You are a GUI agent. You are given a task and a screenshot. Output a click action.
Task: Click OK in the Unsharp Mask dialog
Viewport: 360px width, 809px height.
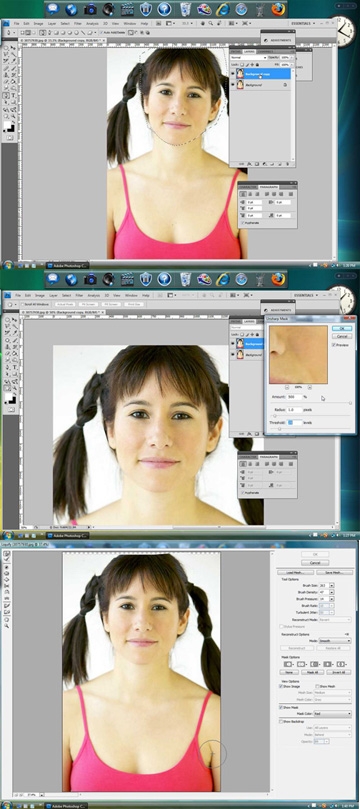pos(341,328)
